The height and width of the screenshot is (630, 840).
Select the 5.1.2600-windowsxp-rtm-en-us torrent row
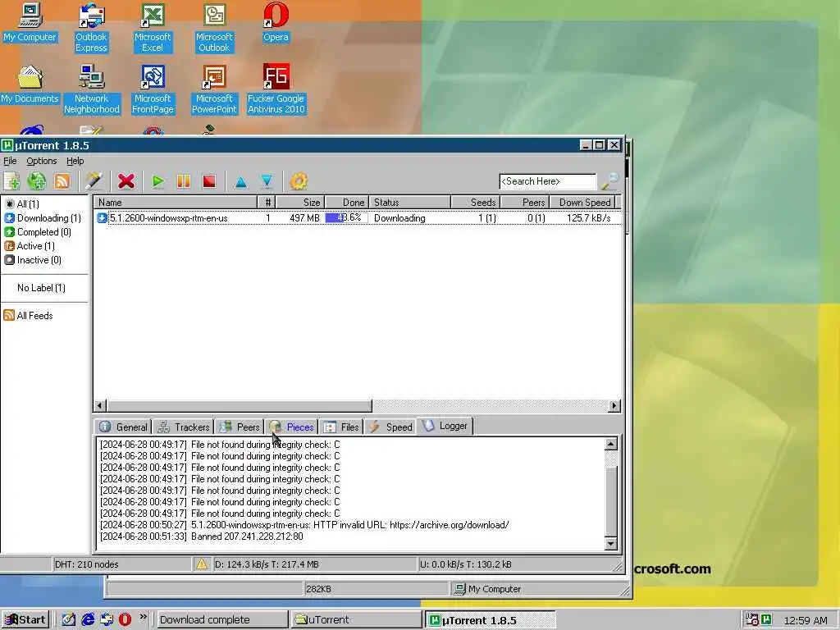(x=358, y=218)
